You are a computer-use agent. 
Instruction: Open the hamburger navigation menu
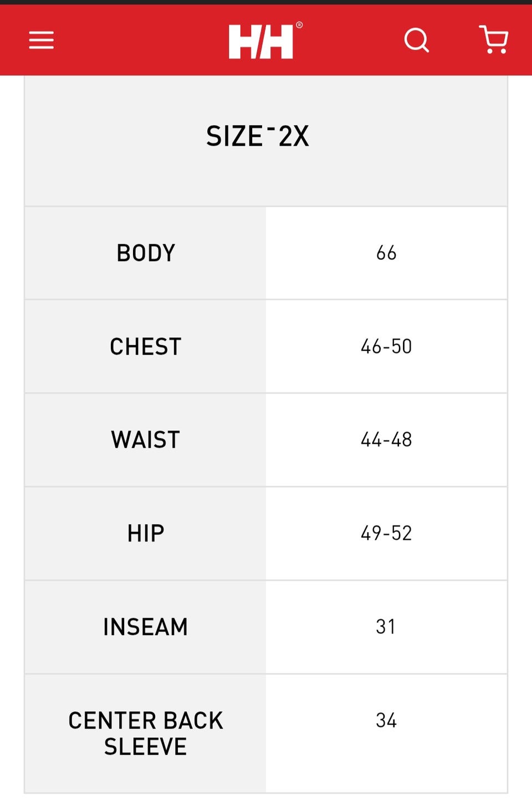42,40
